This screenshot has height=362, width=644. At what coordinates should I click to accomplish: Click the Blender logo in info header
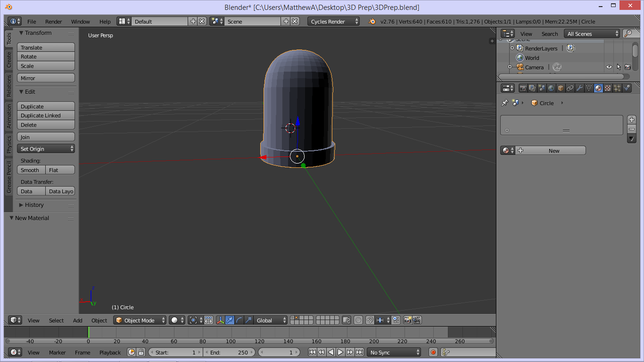[x=372, y=21]
